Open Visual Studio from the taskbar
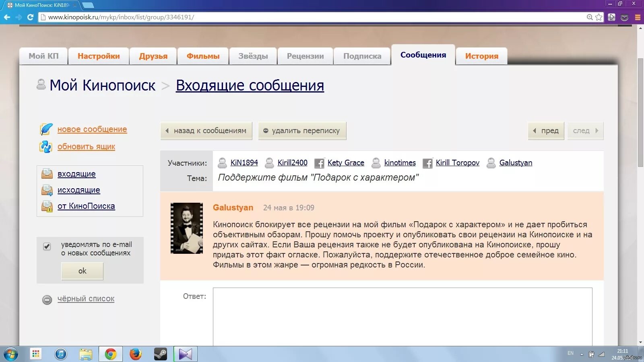The image size is (644, 362). (x=186, y=354)
